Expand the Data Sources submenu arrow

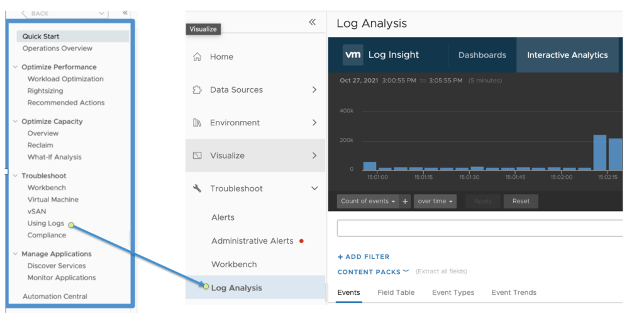coord(314,90)
